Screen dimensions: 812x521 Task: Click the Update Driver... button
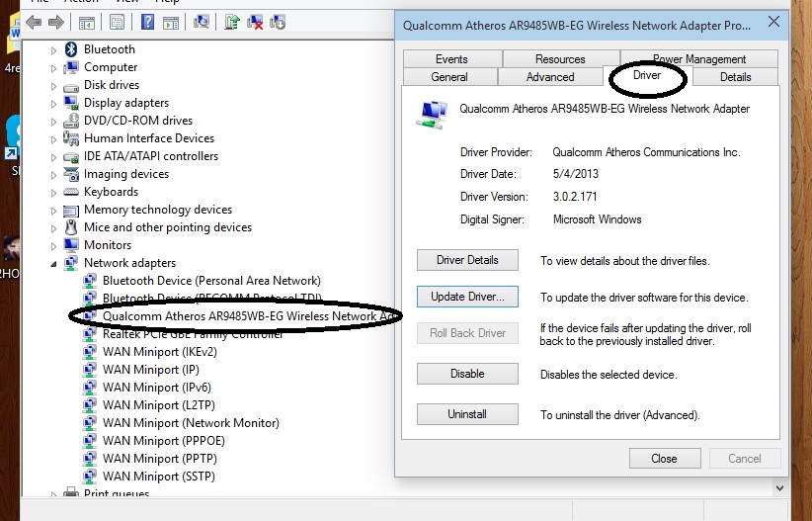(467, 297)
